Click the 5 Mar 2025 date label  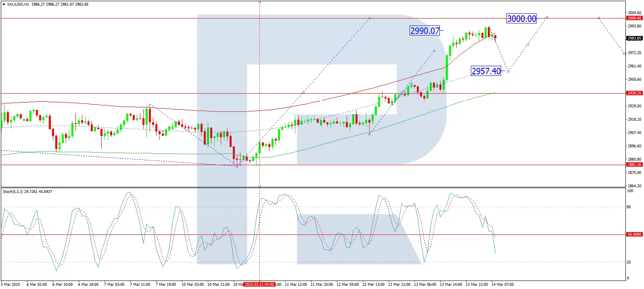10,285
